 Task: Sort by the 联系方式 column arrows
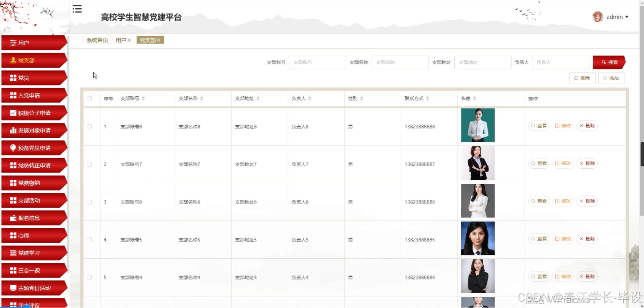pyautogui.click(x=428, y=99)
